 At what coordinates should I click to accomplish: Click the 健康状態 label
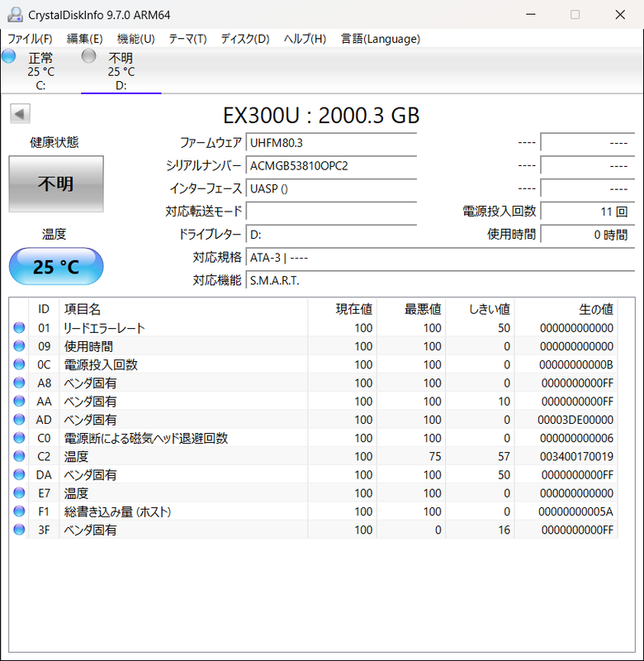(x=54, y=142)
